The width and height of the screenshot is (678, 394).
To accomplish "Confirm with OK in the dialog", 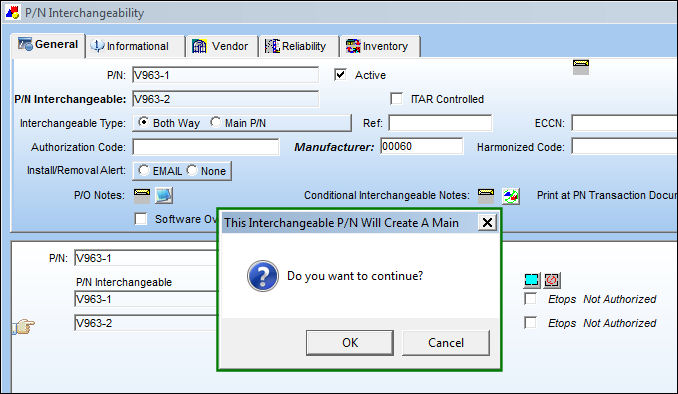I will tap(350, 343).
